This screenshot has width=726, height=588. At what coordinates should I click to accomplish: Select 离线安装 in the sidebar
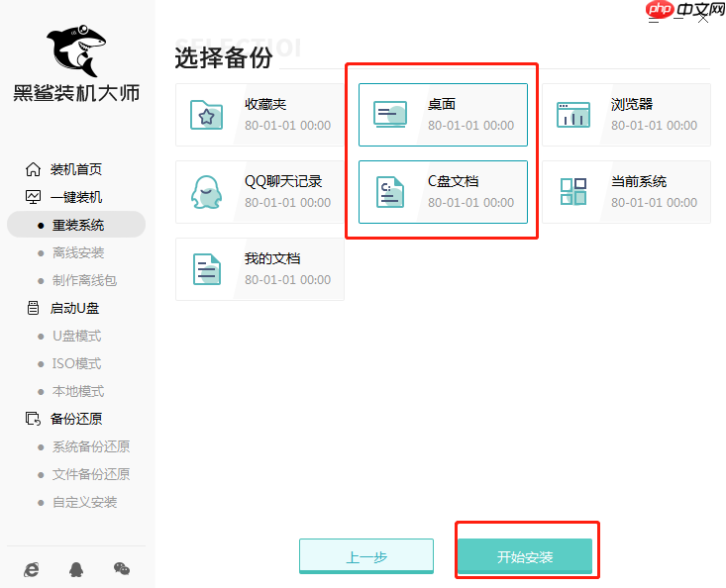[x=78, y=252]
